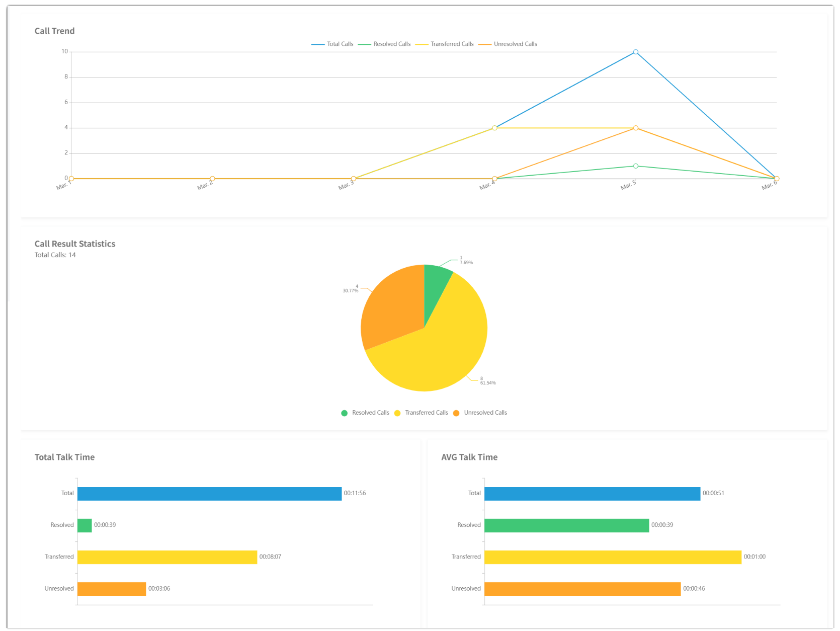The height and width of the screenshot is (631, 840).
Task: Toggle Total Calls series in Call Trend legend
Action: pyautogui.click(x=332, y=44)
